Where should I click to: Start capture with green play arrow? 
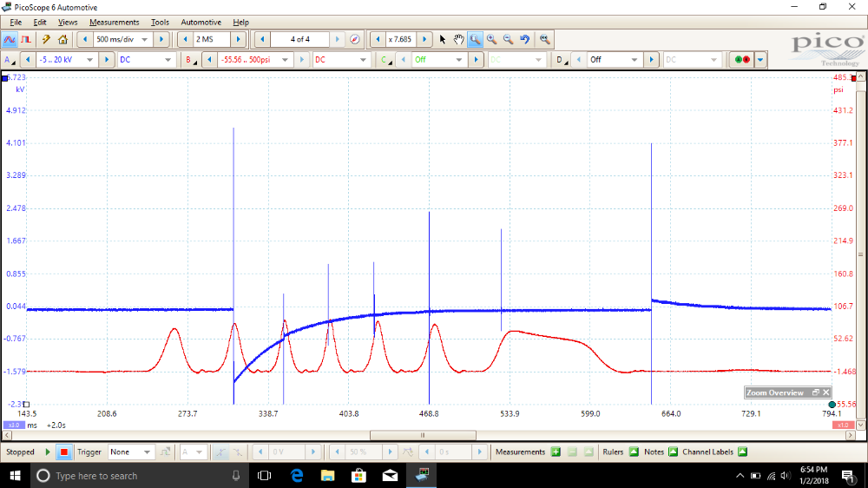pyautogui.click(x=48, y=452)
